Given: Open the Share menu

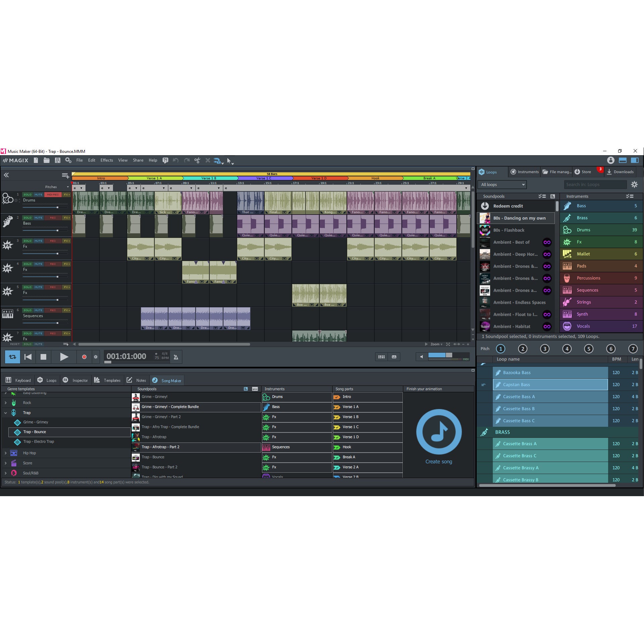Looking at the screenshot, I should [138, 160].
